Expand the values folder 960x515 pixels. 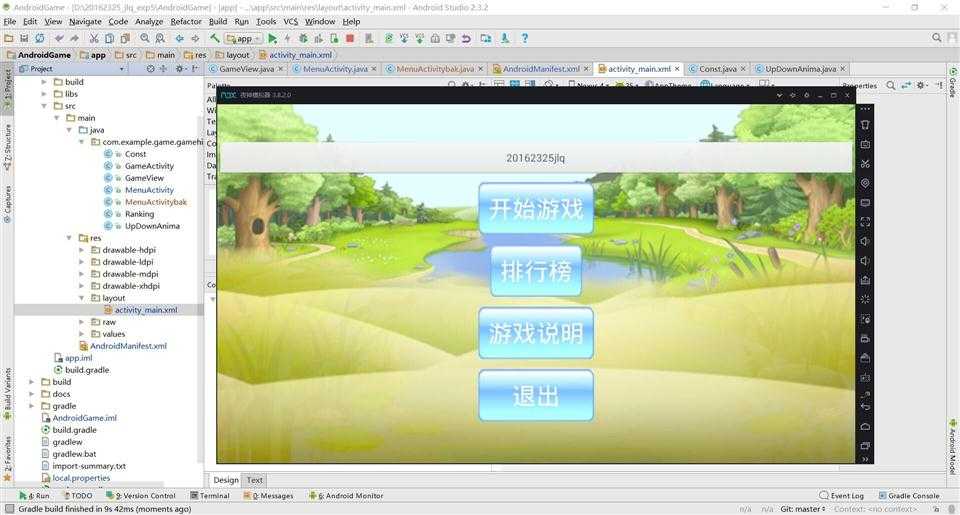tap(81, 334)
